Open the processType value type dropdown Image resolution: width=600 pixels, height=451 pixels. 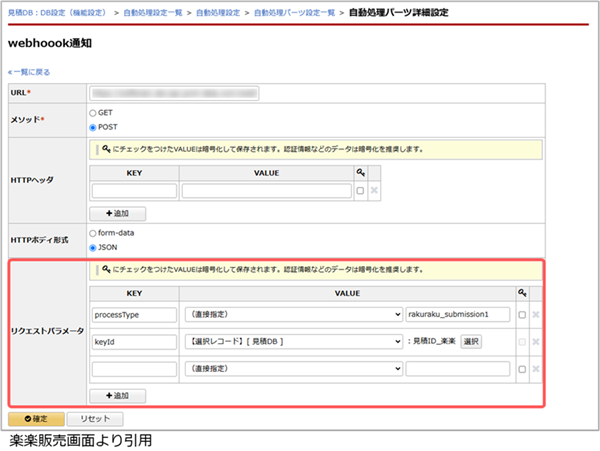[x=292, y=314]
